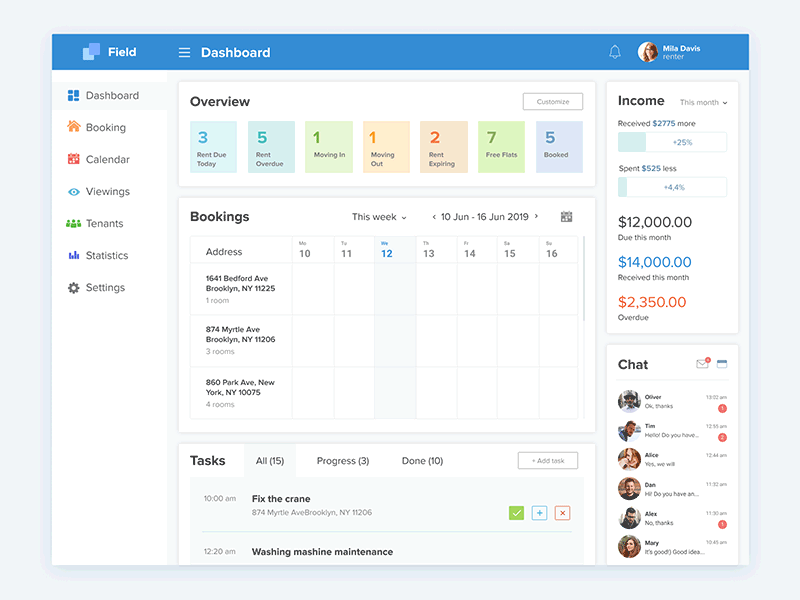Image resolution: width=800 pixels, height=600 pixels.
Task: Go to next week arrow
Action: (x=536, y=216)
